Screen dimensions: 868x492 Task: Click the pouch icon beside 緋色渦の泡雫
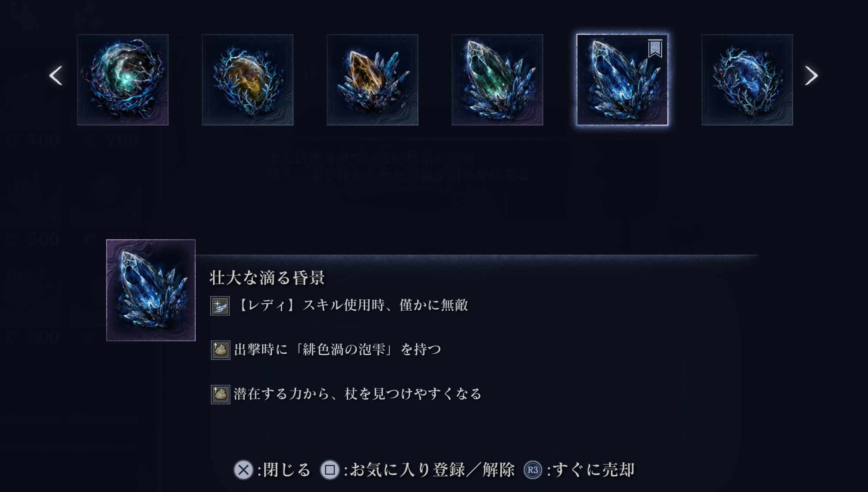click(220, 350)
